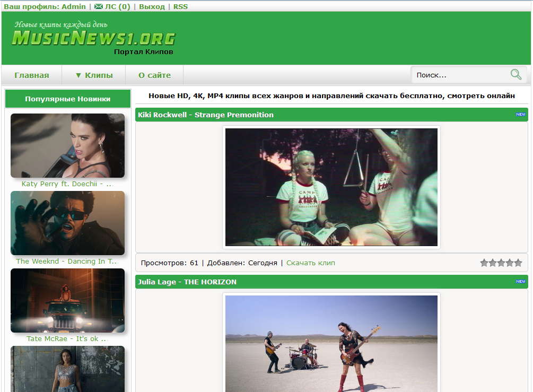
Task: Open the Kiki Rockwell video preview image
Action: click(x=331, y=187)
